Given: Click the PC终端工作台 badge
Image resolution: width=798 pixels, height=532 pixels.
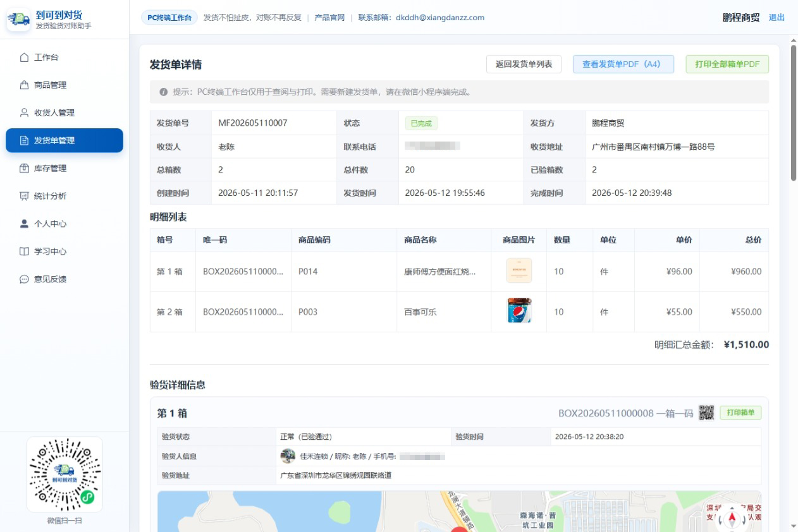Looking at the screenshot, I should click(169, 18).
